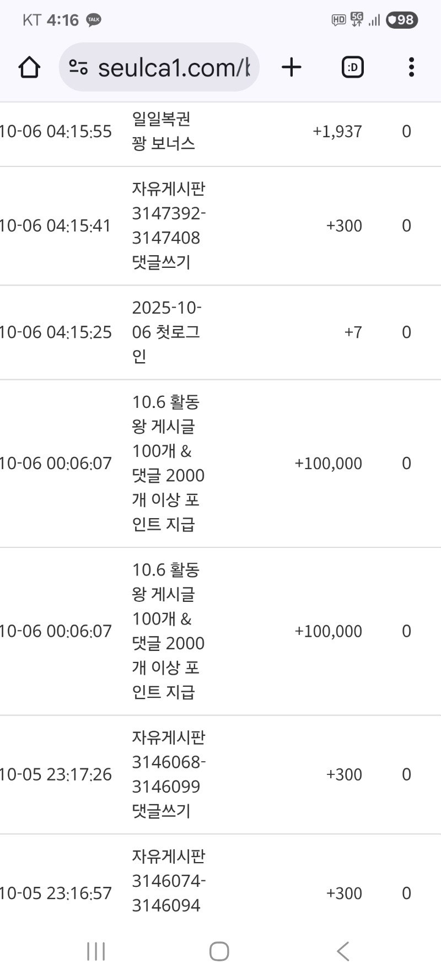The width and height of the screenshot is (441, 980).
Task: Tap the +7 points value
Action: pyautogui.click(x=353, y=332)
